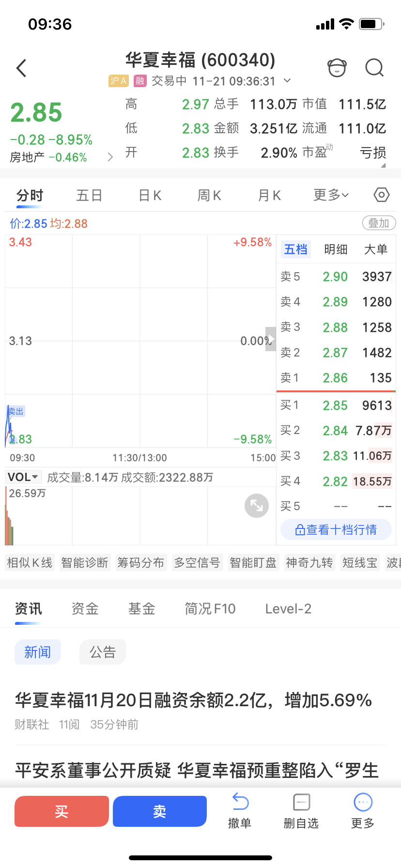The width and height of the screenshot is (401, 868).
Task: Tap the 沪A market badge
Action: click(x=118, y=81)
